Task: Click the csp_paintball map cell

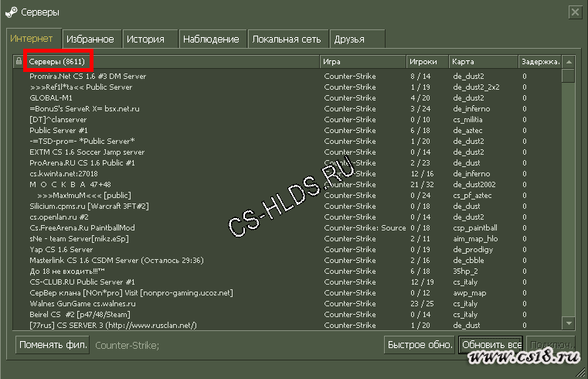Action: click(475, 227)
